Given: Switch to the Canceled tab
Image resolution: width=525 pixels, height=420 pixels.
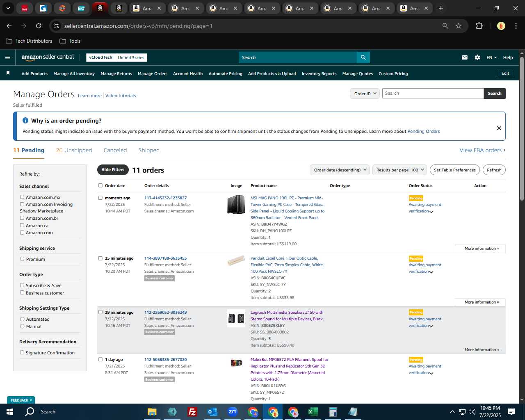Looking at the screenshot, I should click(x=115, y=150).
